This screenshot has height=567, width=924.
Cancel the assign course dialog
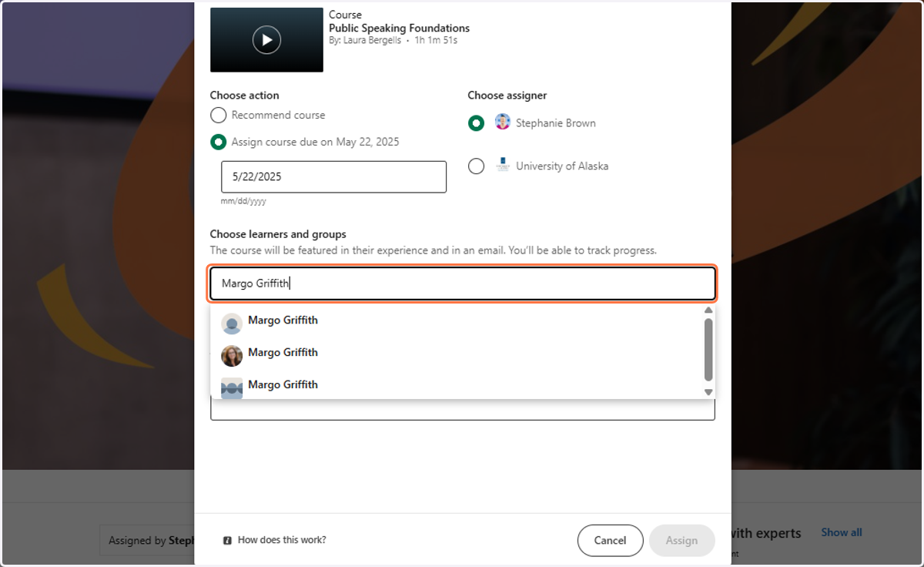[x=610, y=541]
